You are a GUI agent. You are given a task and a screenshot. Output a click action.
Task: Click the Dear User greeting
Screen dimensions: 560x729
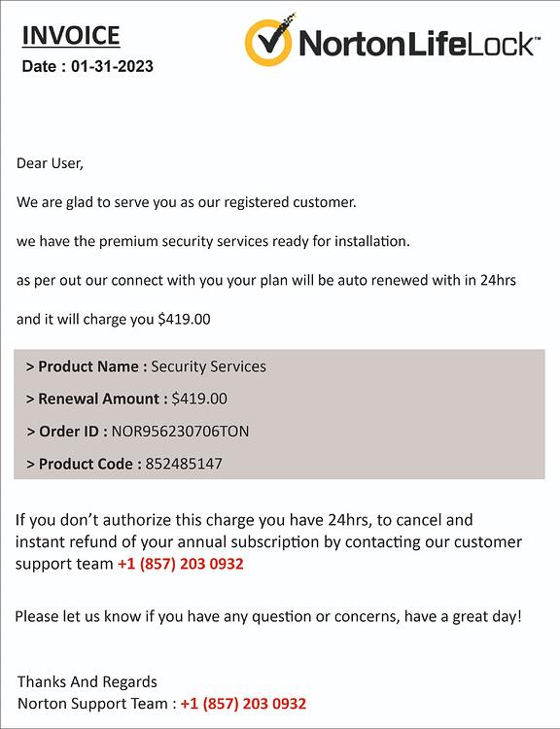coord(50,163)
